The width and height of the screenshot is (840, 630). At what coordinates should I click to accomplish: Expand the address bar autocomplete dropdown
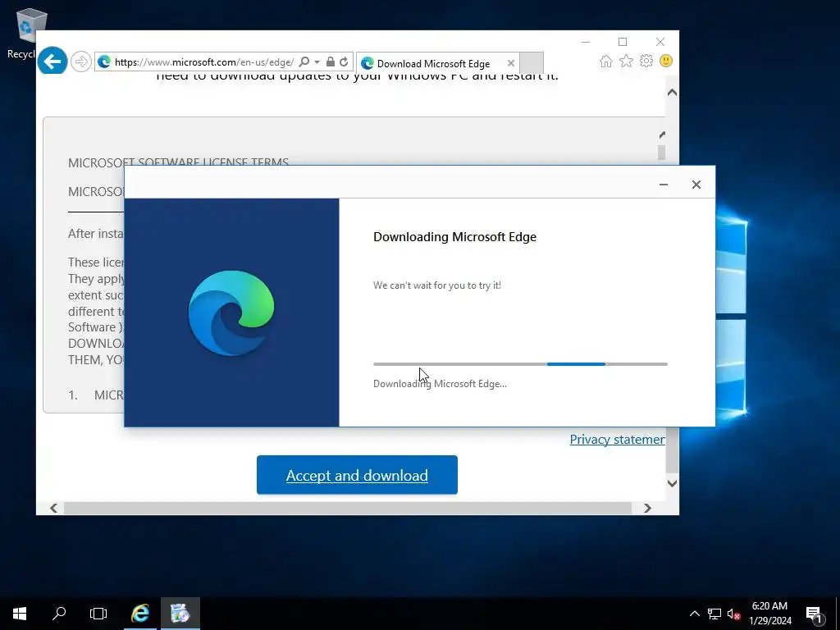click(x=317, y=62)
